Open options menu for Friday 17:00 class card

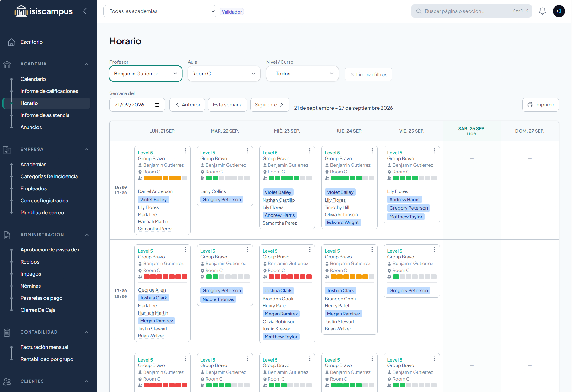(x=435, y=249)
